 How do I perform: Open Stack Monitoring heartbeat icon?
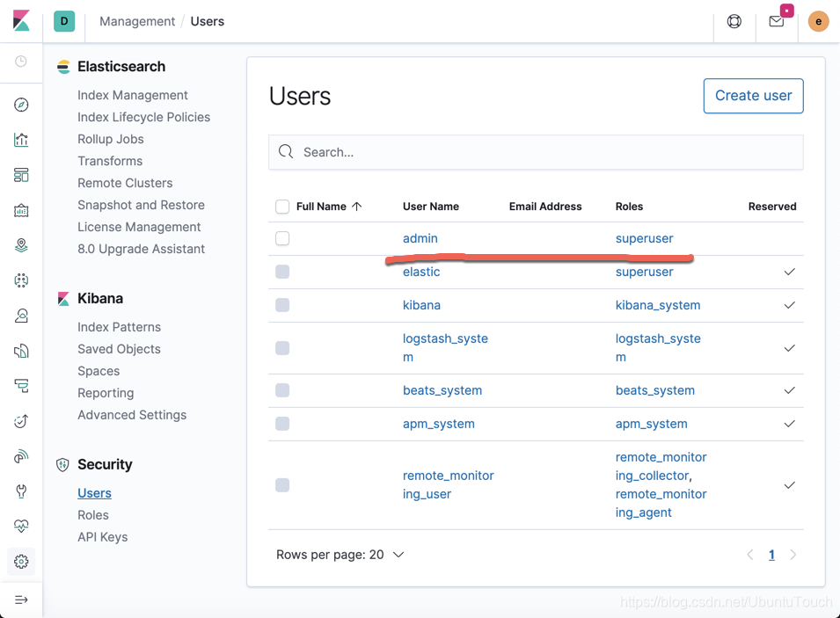(x=21, y=527)
